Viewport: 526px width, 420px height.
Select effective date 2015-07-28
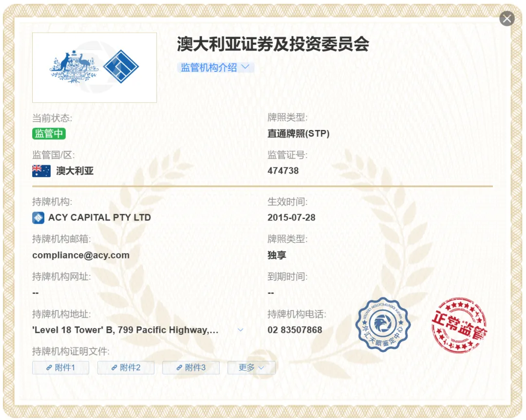coord(291,218)
